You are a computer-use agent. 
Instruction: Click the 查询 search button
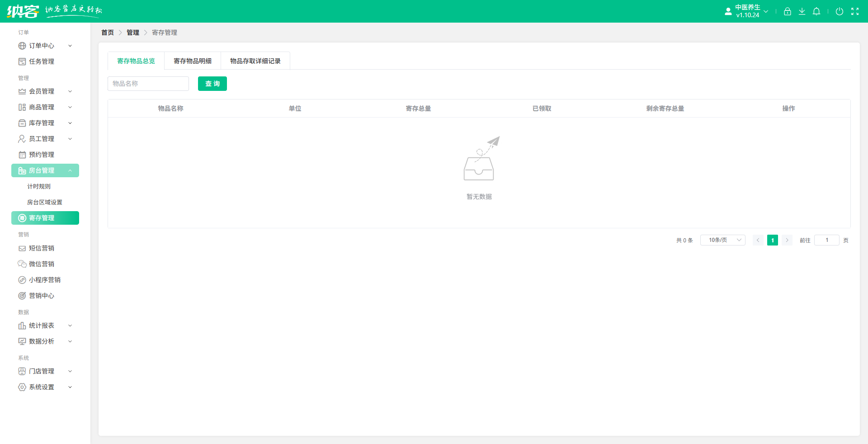coord(212,84)
